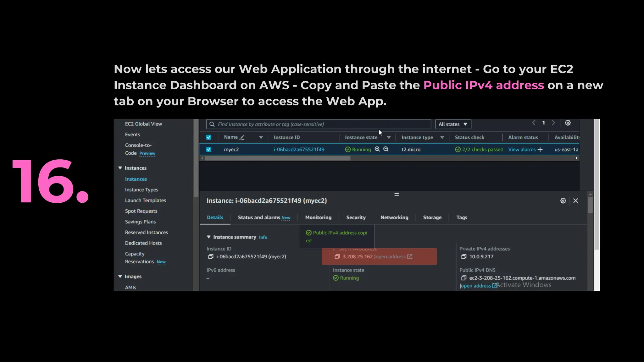Image resolution: width=644 pixels, height=362 pixels.
Task: Open EC2 Global View in sidebar
Action: pos(143,124)
